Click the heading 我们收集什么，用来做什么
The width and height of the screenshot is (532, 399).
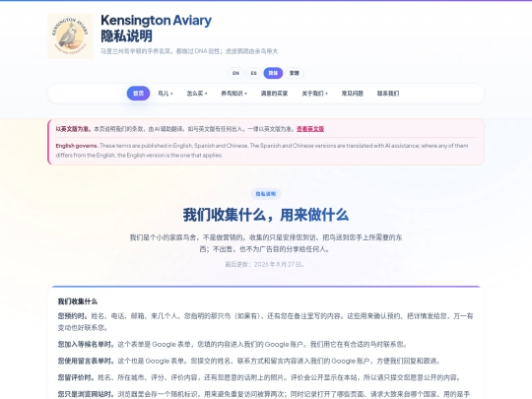coord(266,215)
